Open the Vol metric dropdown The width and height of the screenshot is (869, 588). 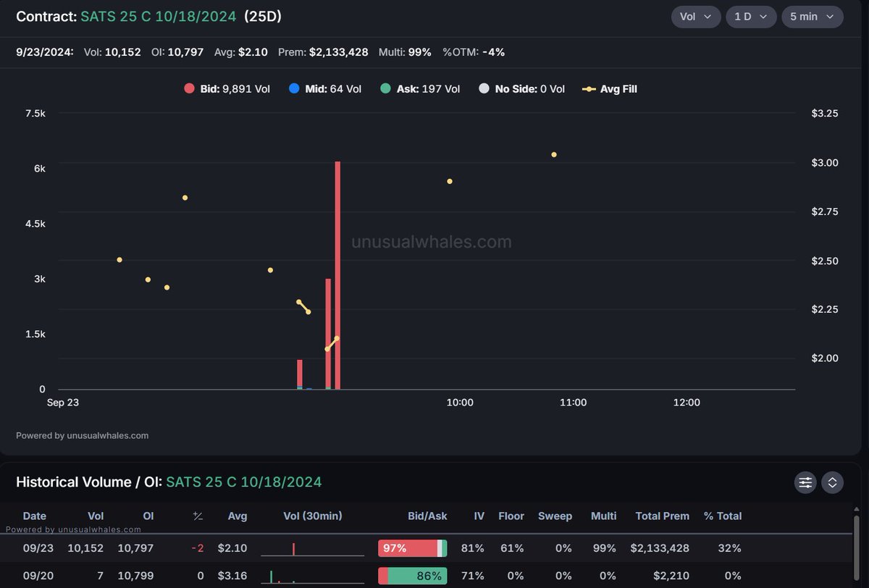coord(696,17)
